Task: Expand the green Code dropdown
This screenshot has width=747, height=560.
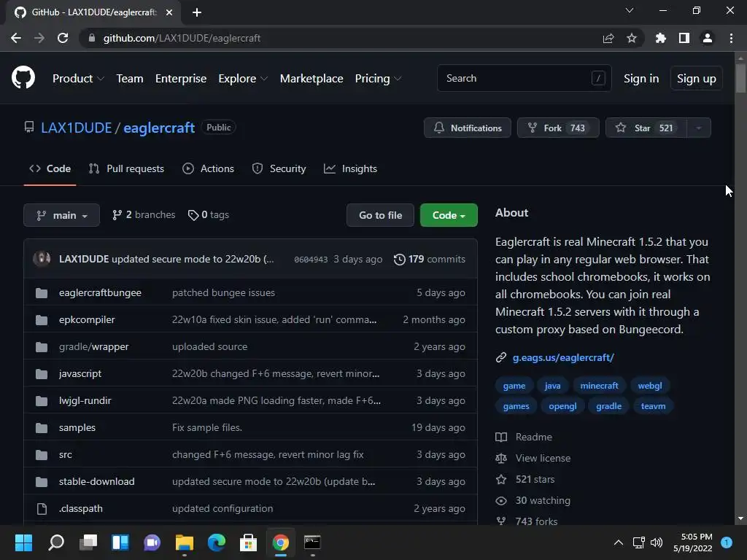Action: [449, 215]
